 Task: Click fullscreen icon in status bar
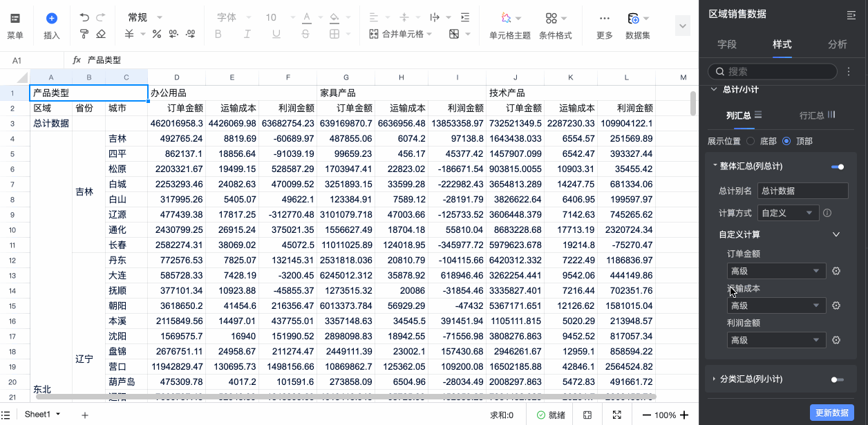point(617,415)
